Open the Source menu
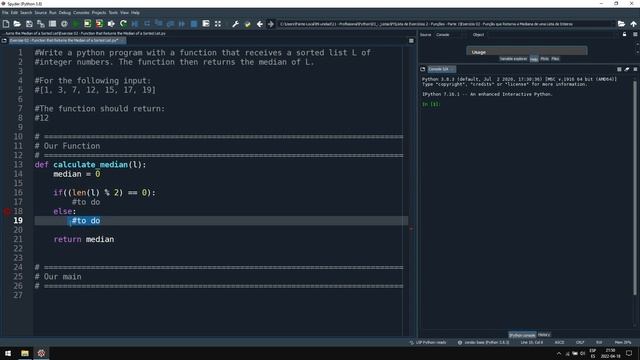Screen dimensions: 640x360 click(40, 13)
